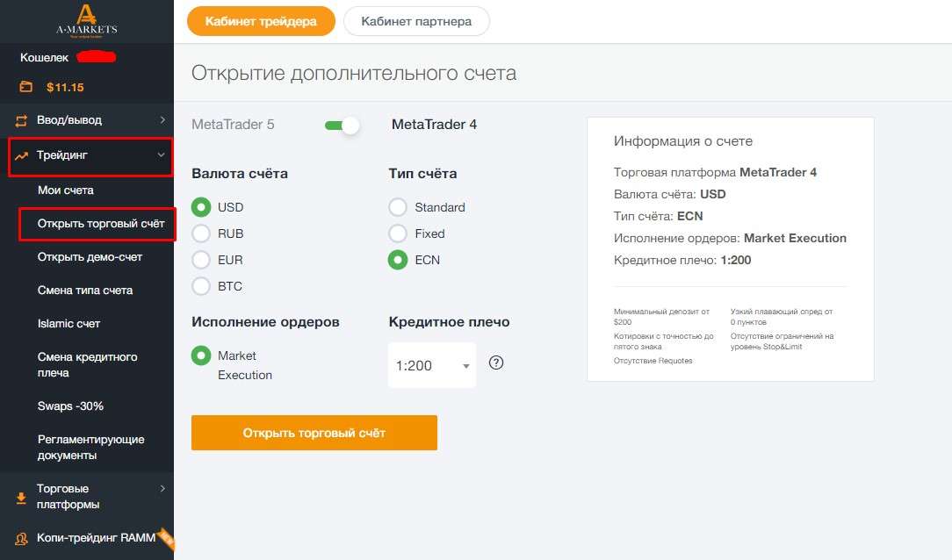Viewport: 952px width, 560px height.
Task: Click the leverage help question mark icon
Action: 496,363
